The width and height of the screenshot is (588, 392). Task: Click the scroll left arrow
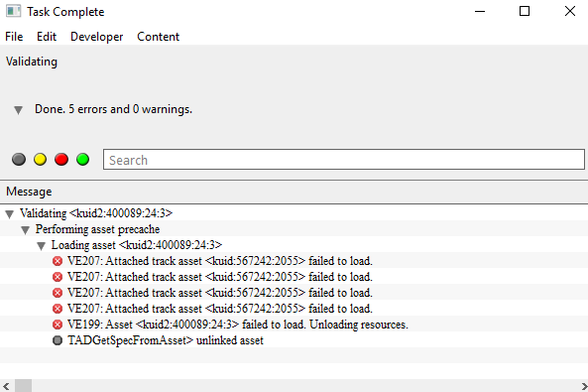6,386
